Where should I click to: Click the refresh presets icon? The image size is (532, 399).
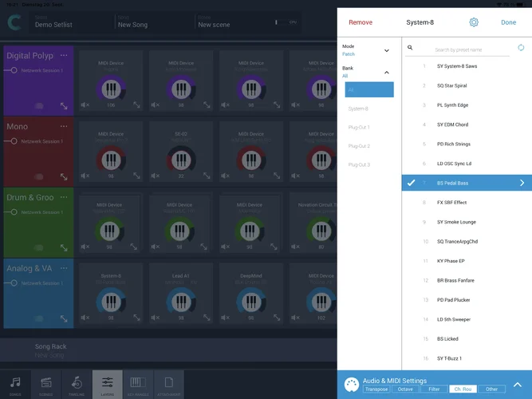[521, 48]
